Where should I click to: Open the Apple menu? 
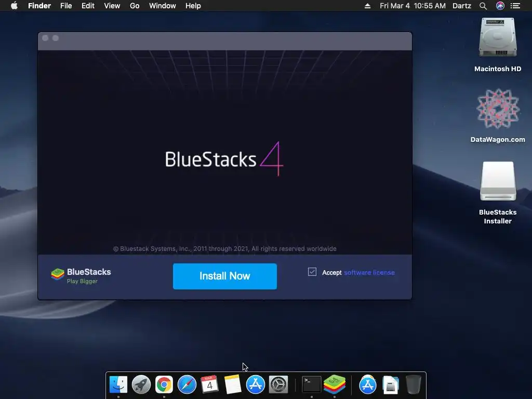click(14, 6)
